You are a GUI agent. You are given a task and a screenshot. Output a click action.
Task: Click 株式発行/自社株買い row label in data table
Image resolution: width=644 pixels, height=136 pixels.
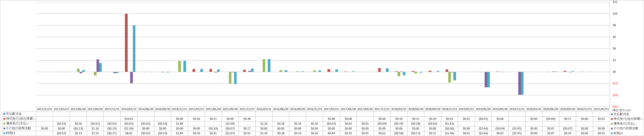(21, 119)
